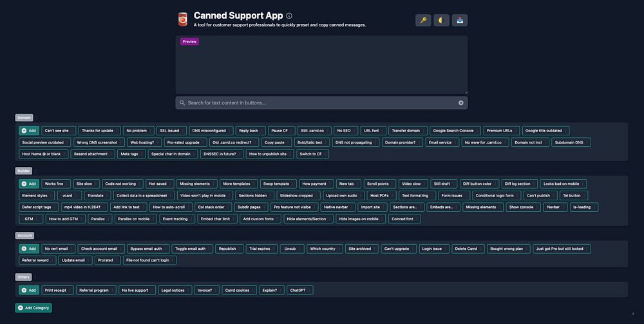Click the "Add custom fonts" button

260,219
